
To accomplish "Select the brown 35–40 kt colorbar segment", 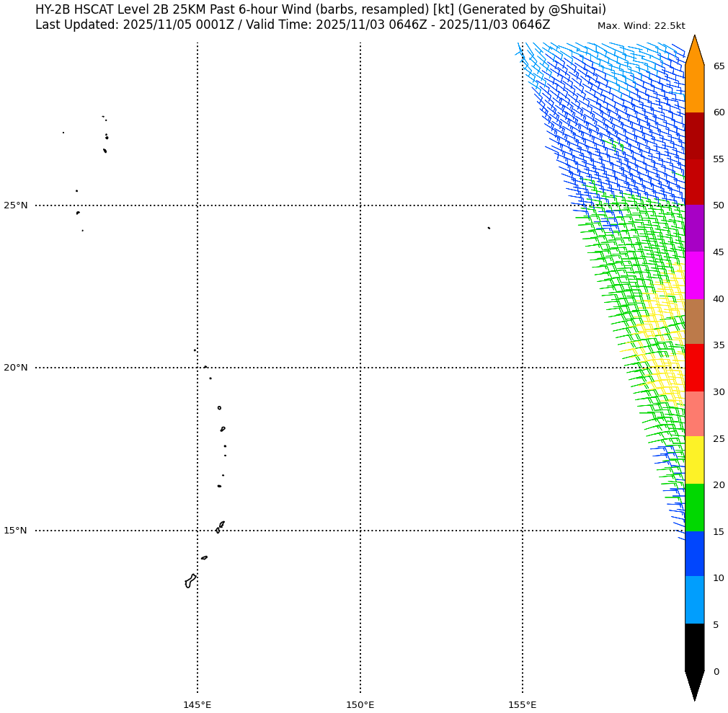I will 694,322.
